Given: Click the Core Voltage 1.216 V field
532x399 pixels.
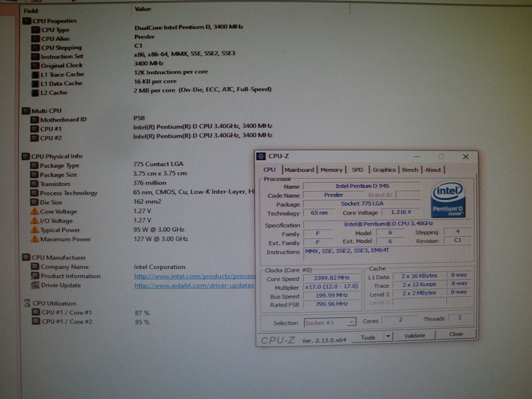Looking at the screenshot, I should [401, 212].
